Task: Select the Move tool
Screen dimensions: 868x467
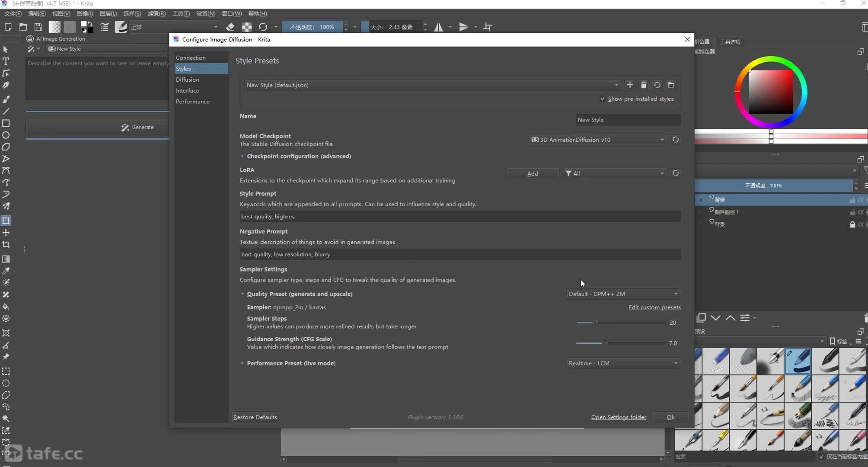Action: [6, 233]
